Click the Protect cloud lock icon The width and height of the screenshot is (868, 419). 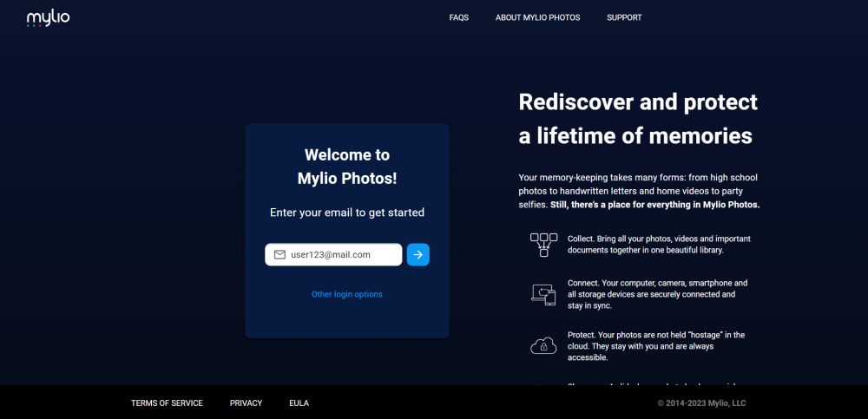(543, 346)
